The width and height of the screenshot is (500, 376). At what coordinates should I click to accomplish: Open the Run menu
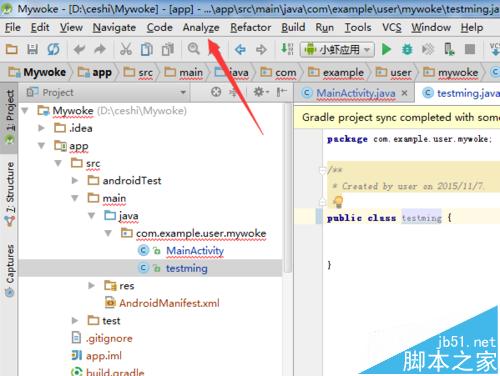coord(324,27)
